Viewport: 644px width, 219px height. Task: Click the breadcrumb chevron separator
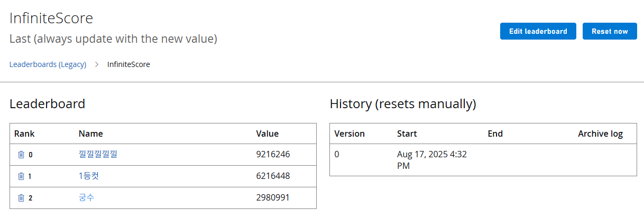pyautogui.click(x=97, y=64)
